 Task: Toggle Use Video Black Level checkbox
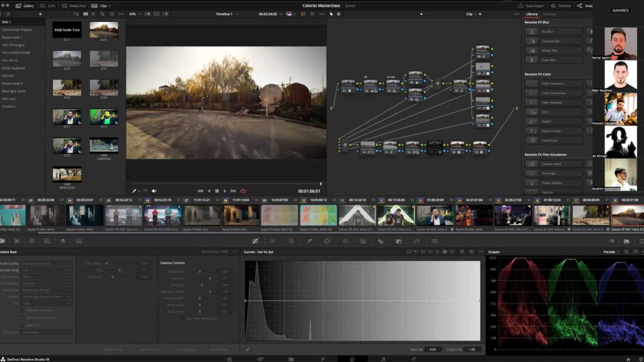tap(182, 319)
